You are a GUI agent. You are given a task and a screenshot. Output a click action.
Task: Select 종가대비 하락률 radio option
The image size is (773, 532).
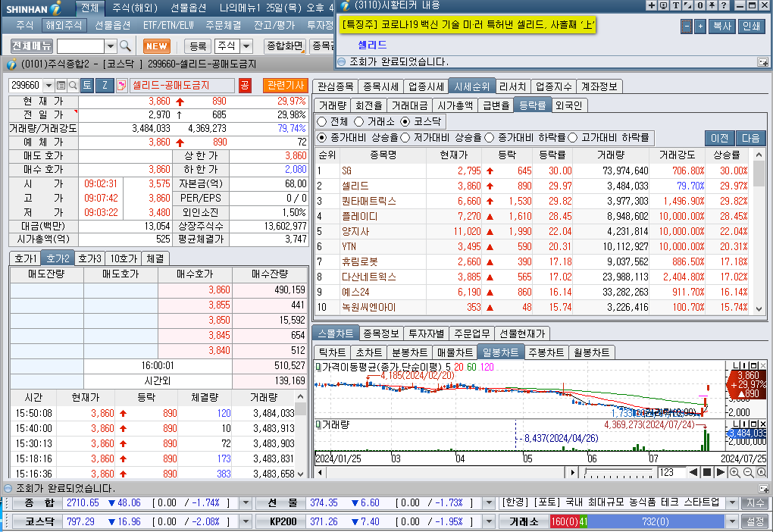490,138
